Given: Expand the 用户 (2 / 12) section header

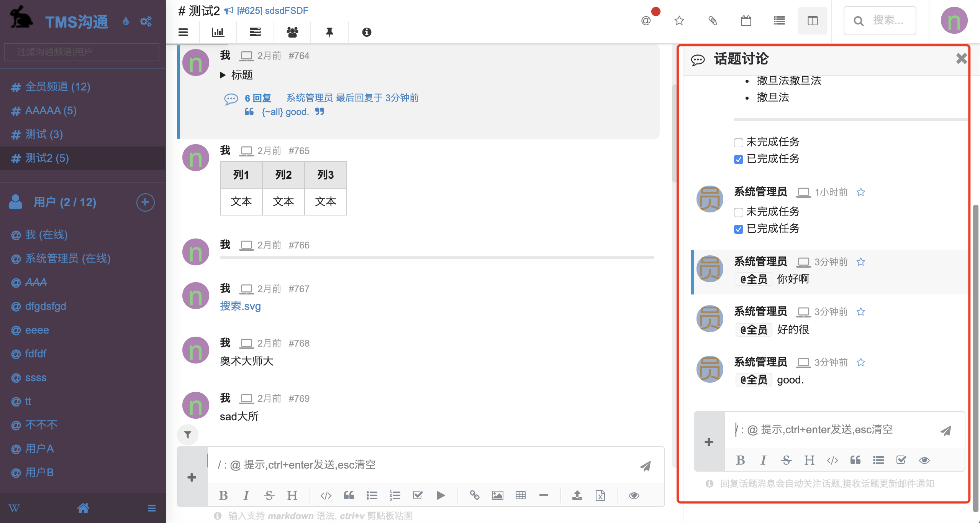Looking at the screenshot, I should point(65,202).
